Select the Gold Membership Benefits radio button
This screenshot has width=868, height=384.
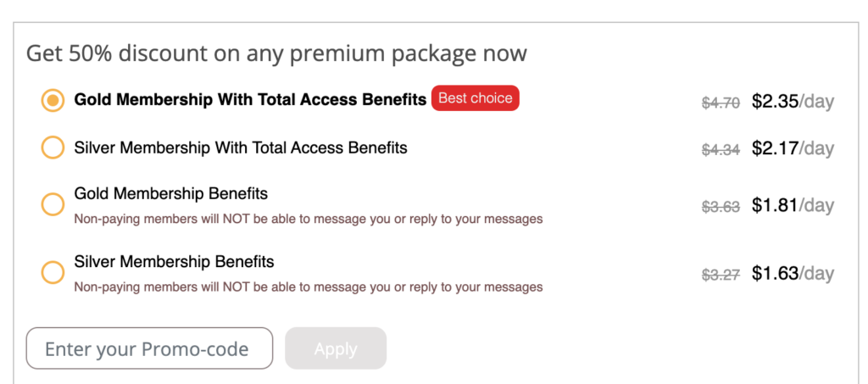53,204
